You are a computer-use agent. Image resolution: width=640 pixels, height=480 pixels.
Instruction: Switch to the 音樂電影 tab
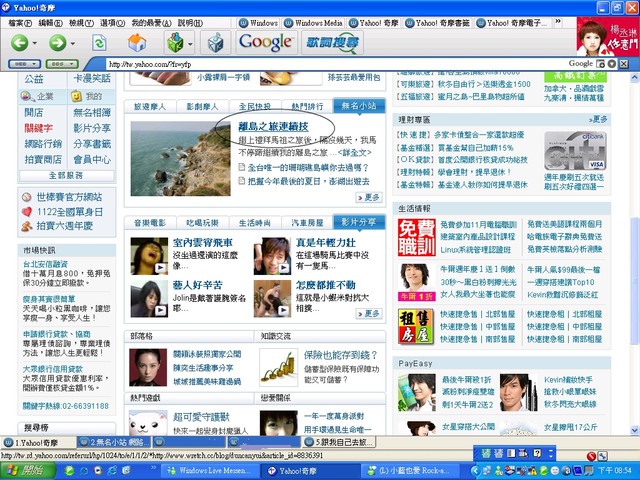[x=150, y=223]
